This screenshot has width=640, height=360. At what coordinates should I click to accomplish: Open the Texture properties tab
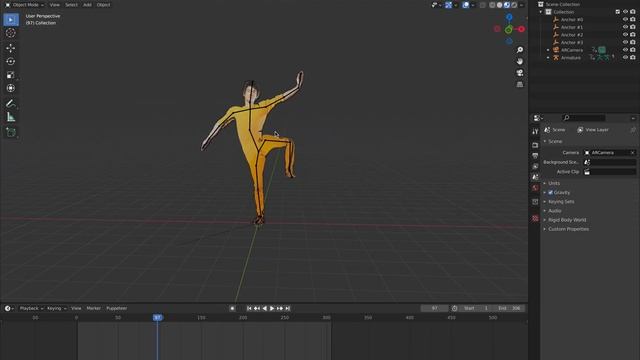[x=535, y=219]
